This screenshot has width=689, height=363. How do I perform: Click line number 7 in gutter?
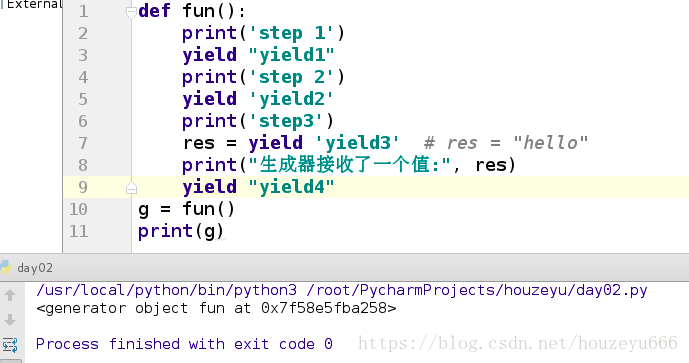(83, 143)
